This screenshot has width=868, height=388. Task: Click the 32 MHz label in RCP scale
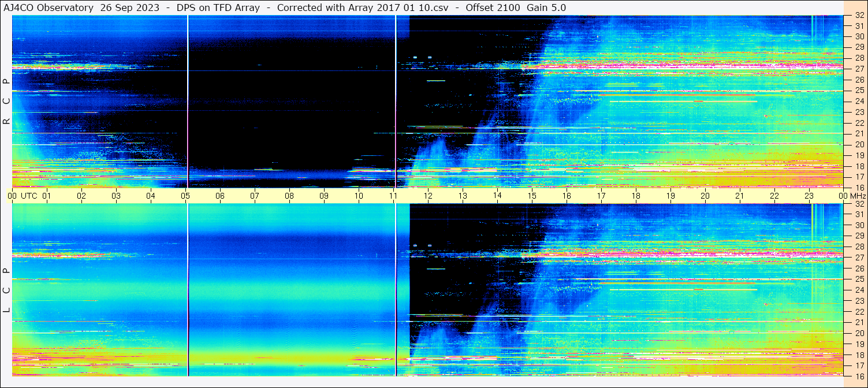[859, 16]
